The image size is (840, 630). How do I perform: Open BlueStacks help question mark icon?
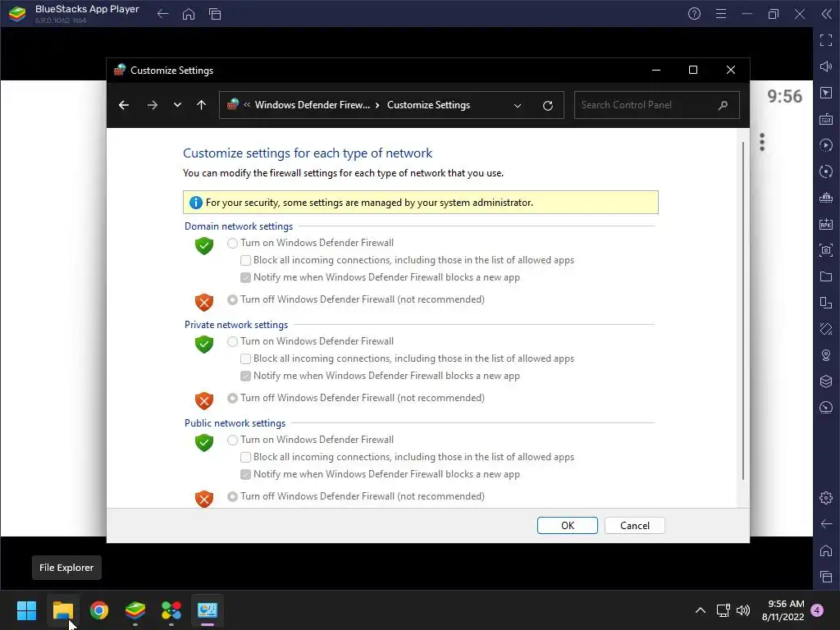coord(694,14)
